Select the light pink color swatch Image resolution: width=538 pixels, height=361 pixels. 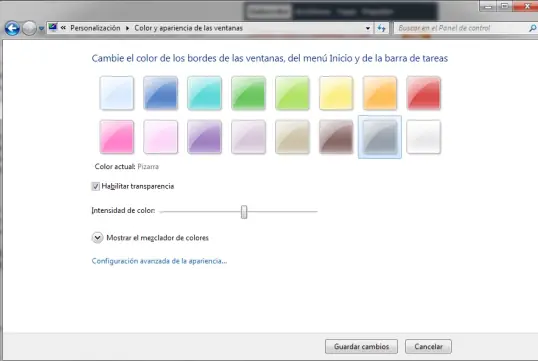(x=161, y=137)
